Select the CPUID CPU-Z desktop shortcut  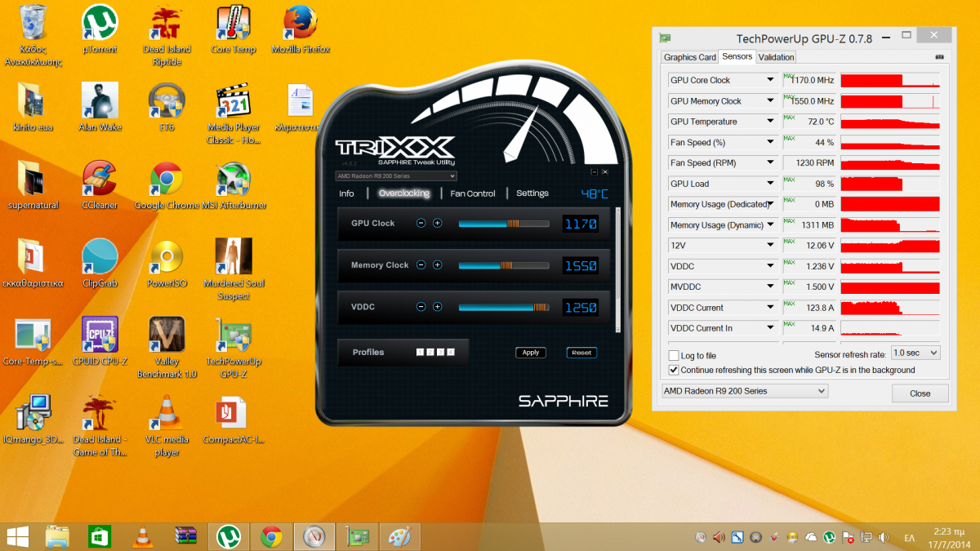[100, 342]
